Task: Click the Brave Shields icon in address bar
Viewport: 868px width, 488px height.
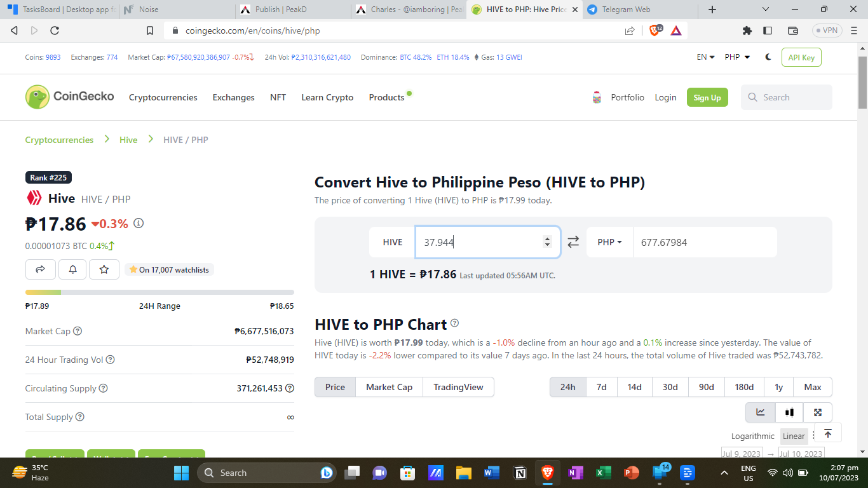Action: click(655, 30)
